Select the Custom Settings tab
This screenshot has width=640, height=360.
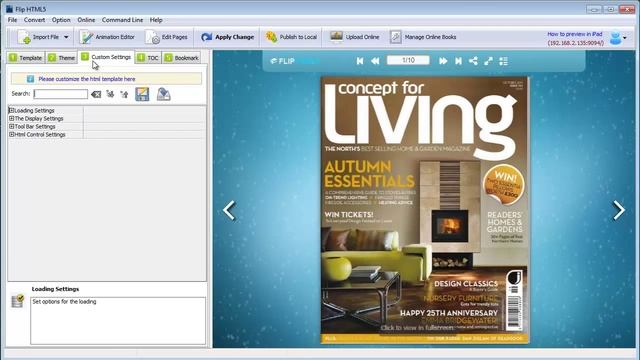coord(106,57)
